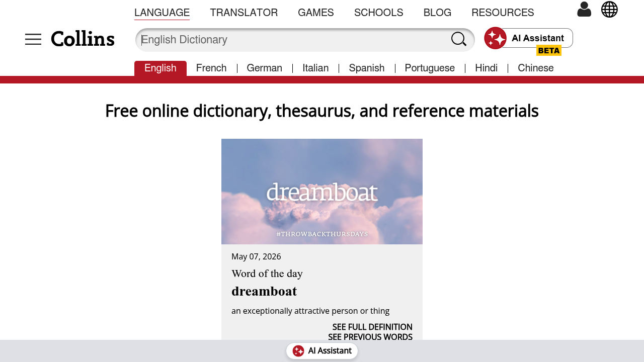Screen dimensions: 644x362
Task: Open the GAMES menu
Action: click(x=316, y=13)
